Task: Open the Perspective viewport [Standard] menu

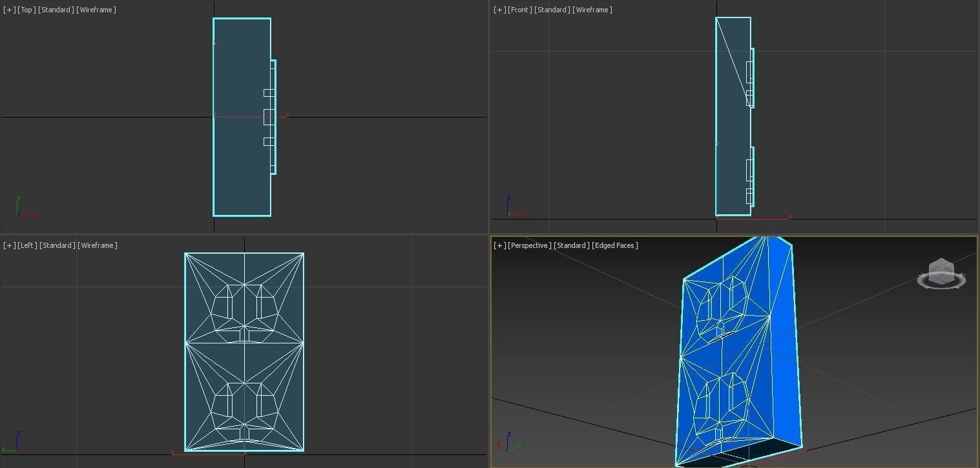Action: point(572,245)
